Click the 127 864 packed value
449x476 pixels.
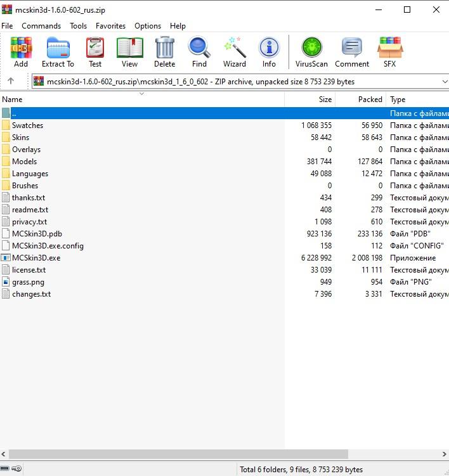click(370, 161)
